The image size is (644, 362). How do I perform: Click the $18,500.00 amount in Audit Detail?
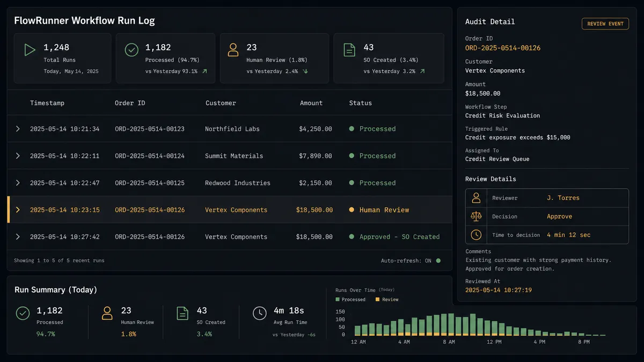tap(483, 93)
